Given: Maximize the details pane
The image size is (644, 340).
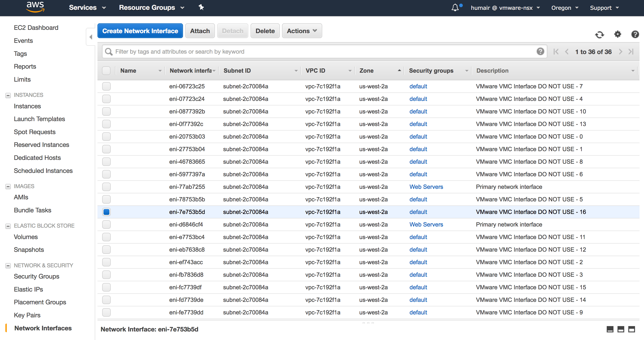Looking at the screenshot, I should 631,329.
